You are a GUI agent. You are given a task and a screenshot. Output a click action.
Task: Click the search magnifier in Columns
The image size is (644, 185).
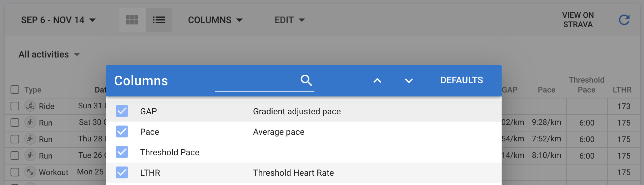[x=306, y=80]
